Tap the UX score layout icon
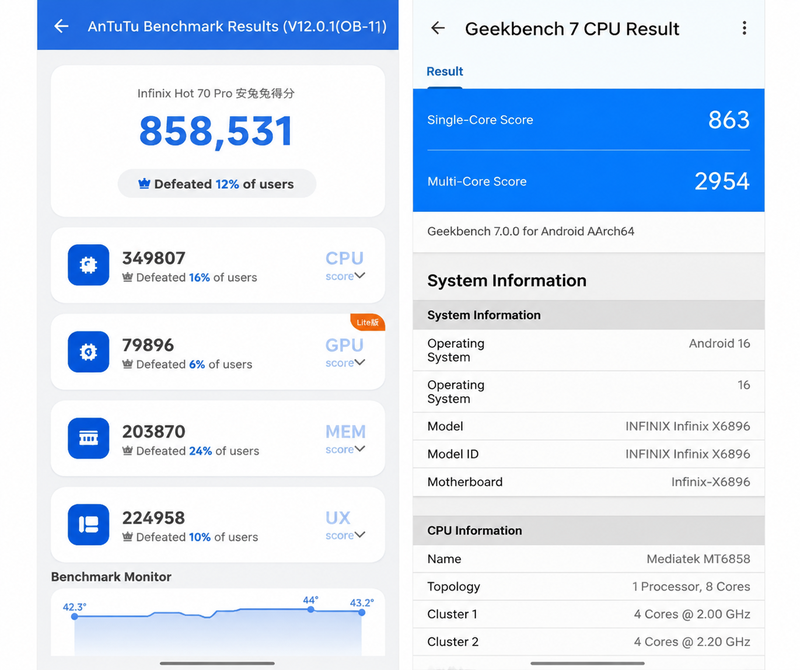Viewport: 800px width, 670px height. point(88,525)
